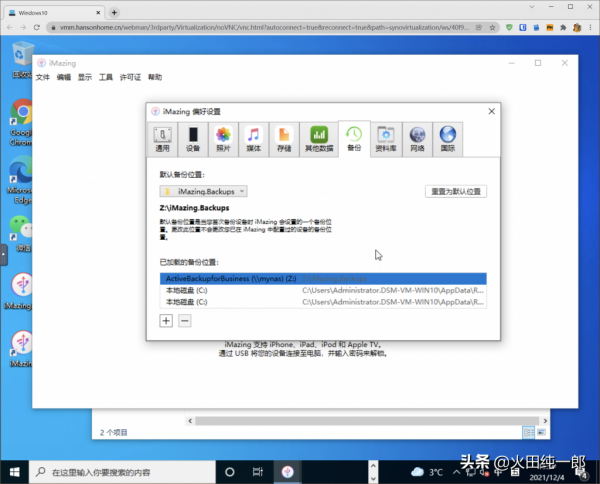Open the Google Chrome desktop shortcut
The image size is (600, 484).
click(x=21, y=122)
